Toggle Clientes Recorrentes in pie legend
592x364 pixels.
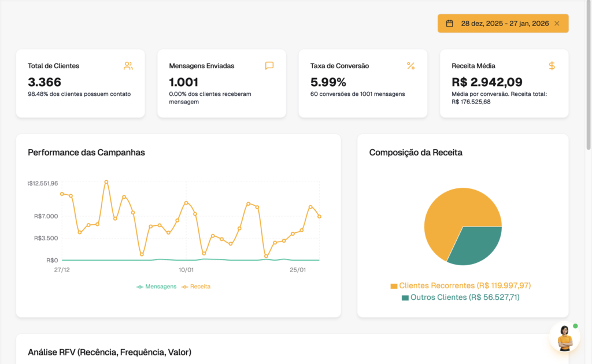[x=461, y=285]
